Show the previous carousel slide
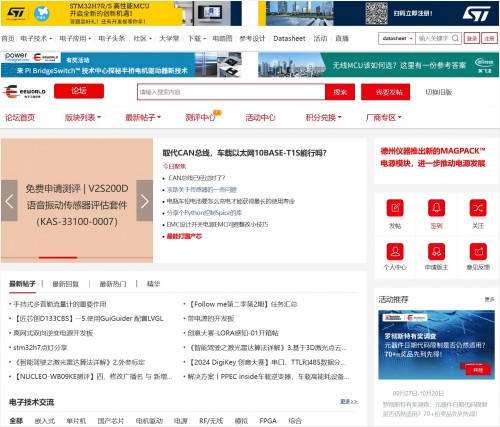The height and width of the screenshot is (427, 500). pos(9,201)
